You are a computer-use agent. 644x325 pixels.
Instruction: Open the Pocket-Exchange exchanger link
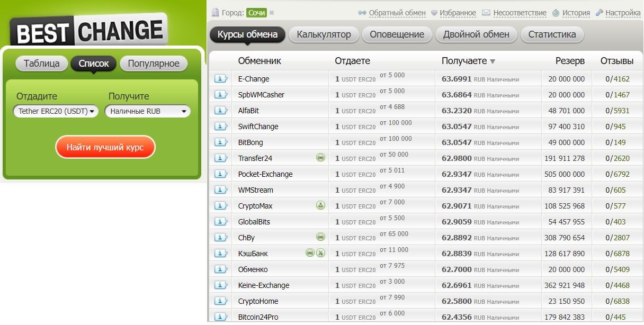pos(265,174)
